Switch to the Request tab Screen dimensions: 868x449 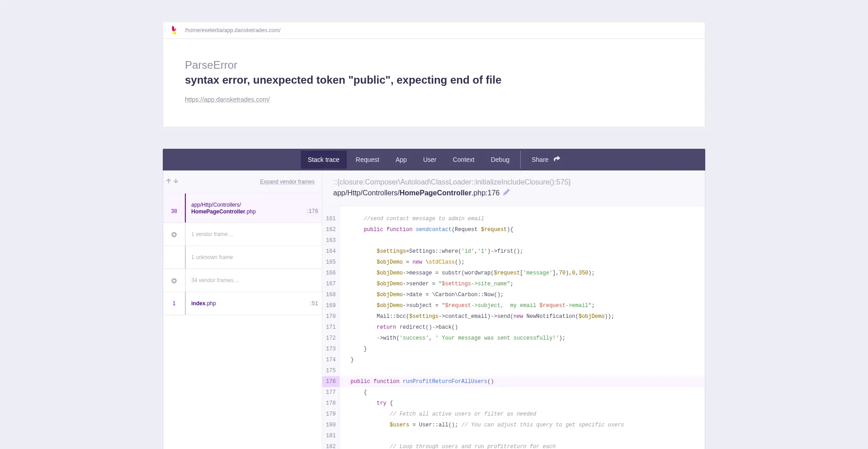click(367, 160)
